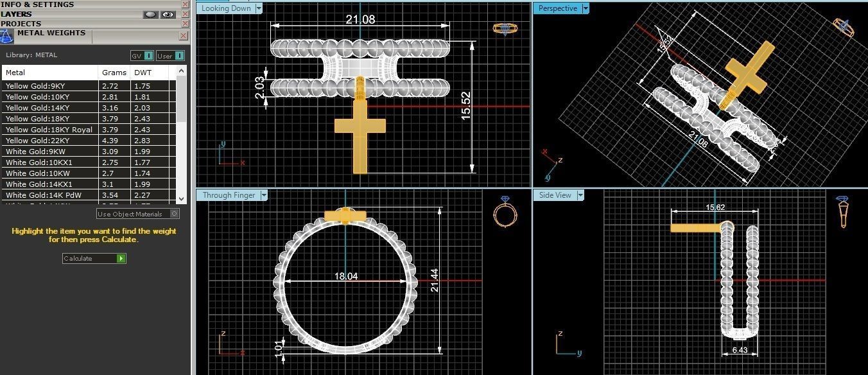Click the 6.43 dimension in Side View
This screenshot has width=868, height=375.
(740, 350)
